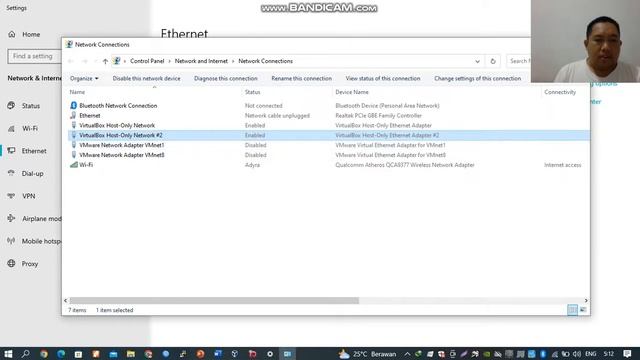640x360 pixels.
Task: Select the Wi-Fi adapter signal icon
Action: pyautogui.click(x=73, y=165)
